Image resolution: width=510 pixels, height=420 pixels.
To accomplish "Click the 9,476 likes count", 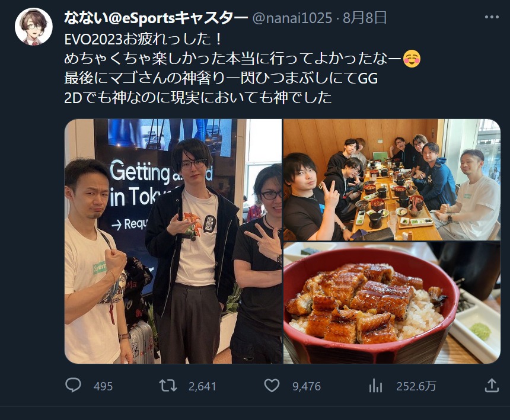I will point(307,386).
